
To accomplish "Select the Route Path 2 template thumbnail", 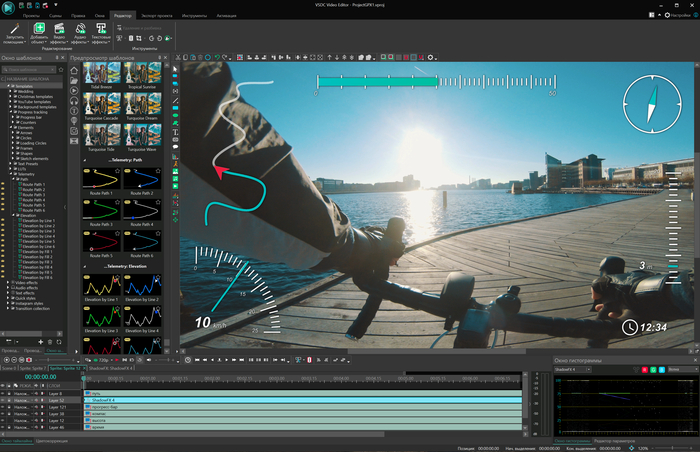I will coord(142,180).
